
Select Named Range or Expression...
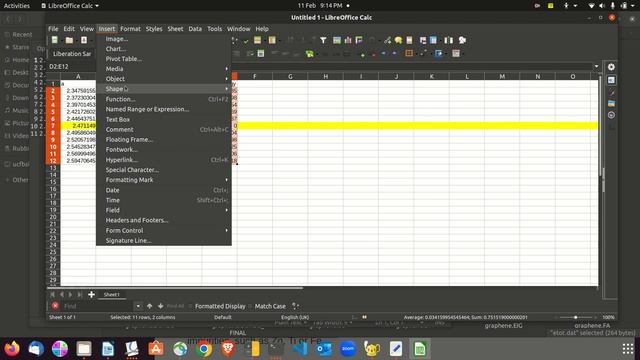tap(164, 109)
